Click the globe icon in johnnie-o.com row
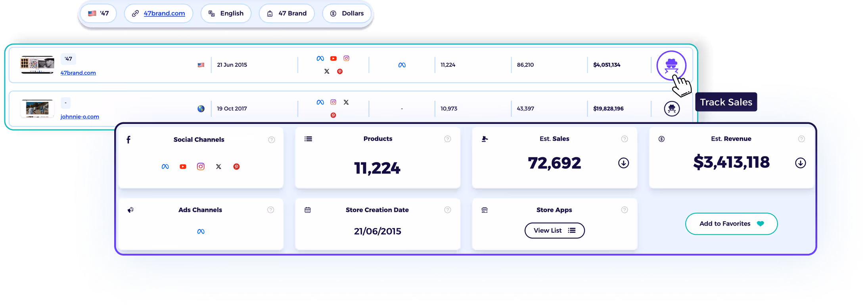Screen dimensions: 868x307 point(201,108)
